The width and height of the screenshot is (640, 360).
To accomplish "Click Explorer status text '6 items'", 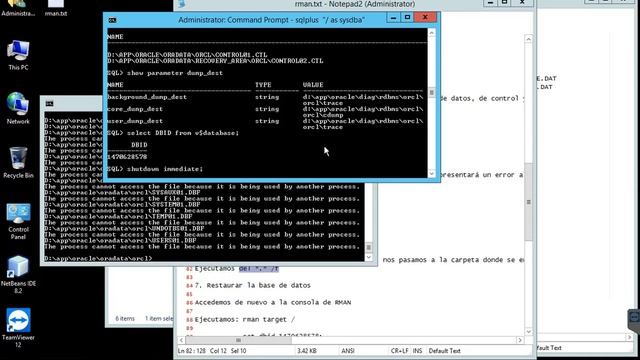I will point(125,318).
